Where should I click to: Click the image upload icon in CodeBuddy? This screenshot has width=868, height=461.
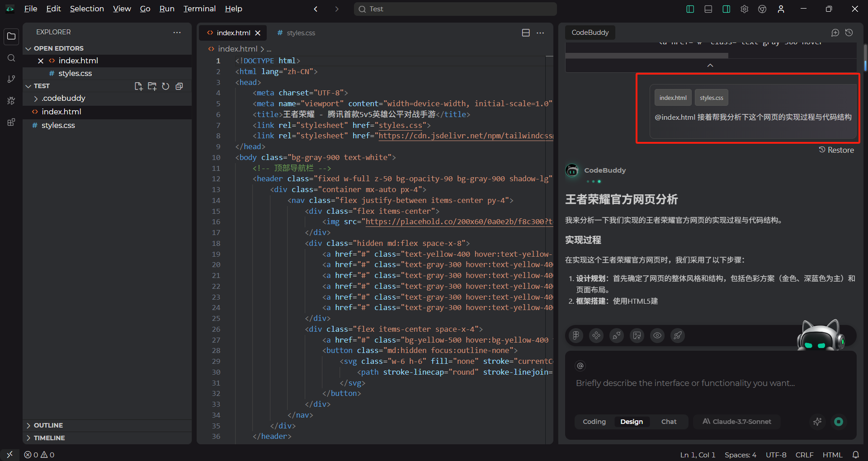637,335
